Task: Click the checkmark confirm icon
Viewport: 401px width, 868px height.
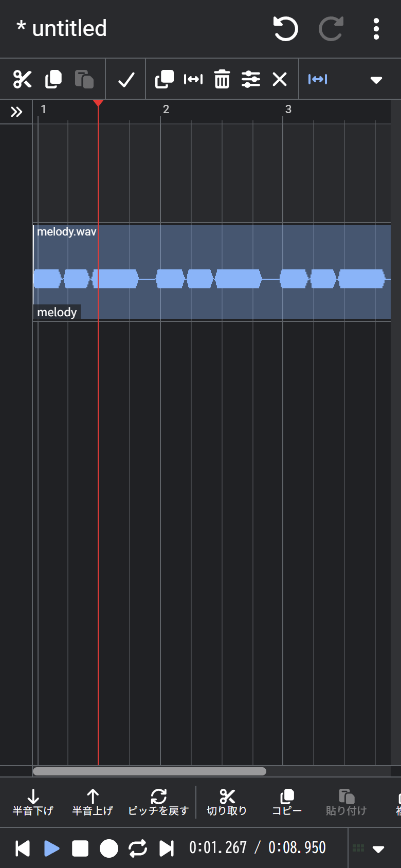Action: (126, 79)
